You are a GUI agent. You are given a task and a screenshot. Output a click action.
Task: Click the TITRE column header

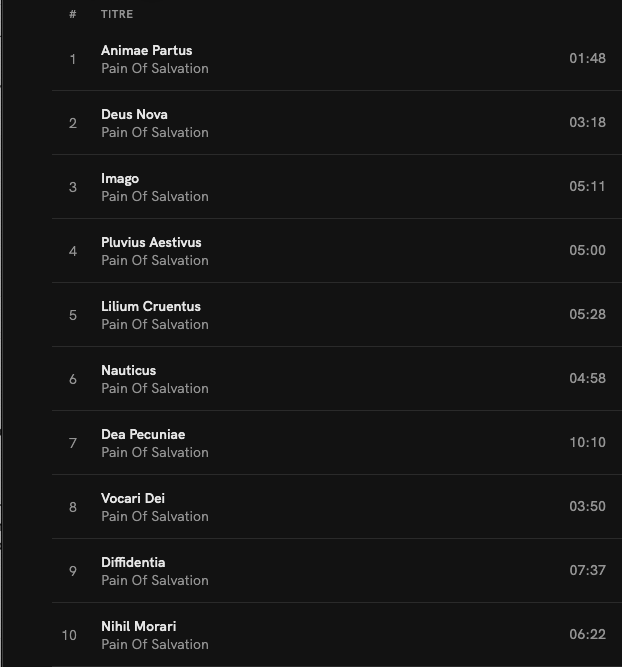(x=117, y=14)
